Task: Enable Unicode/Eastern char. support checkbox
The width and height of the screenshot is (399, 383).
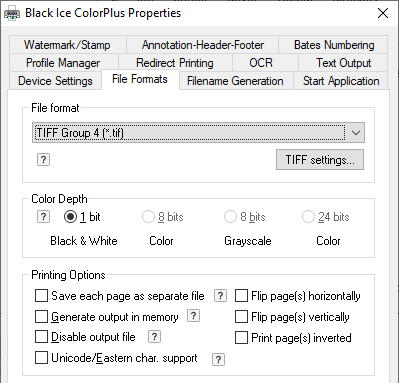Action: 41,358
